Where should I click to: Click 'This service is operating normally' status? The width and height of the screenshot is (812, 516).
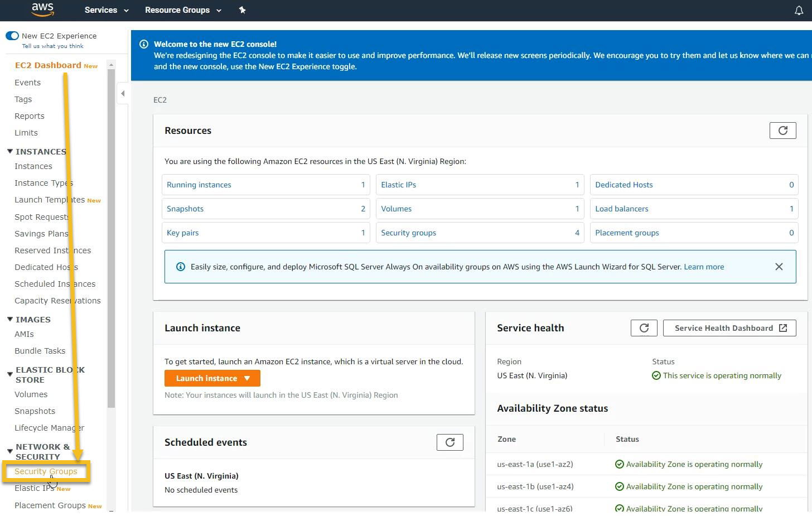click(x=717, y=375)
